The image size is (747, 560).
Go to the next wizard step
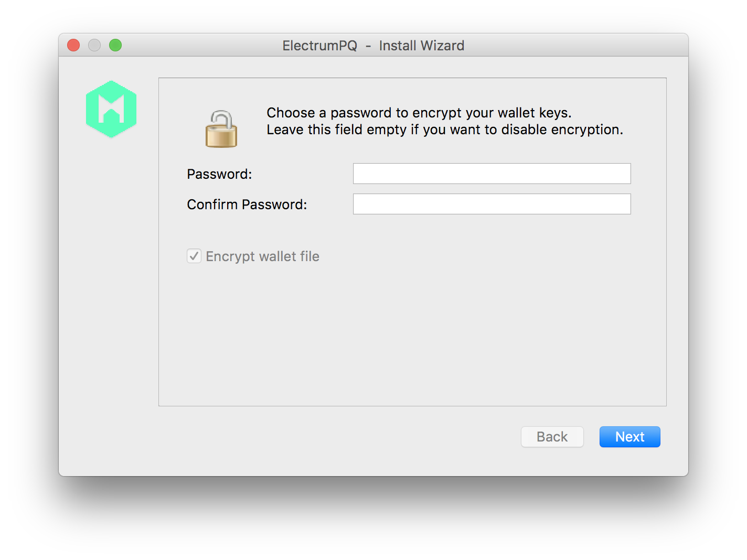[629, 437]
